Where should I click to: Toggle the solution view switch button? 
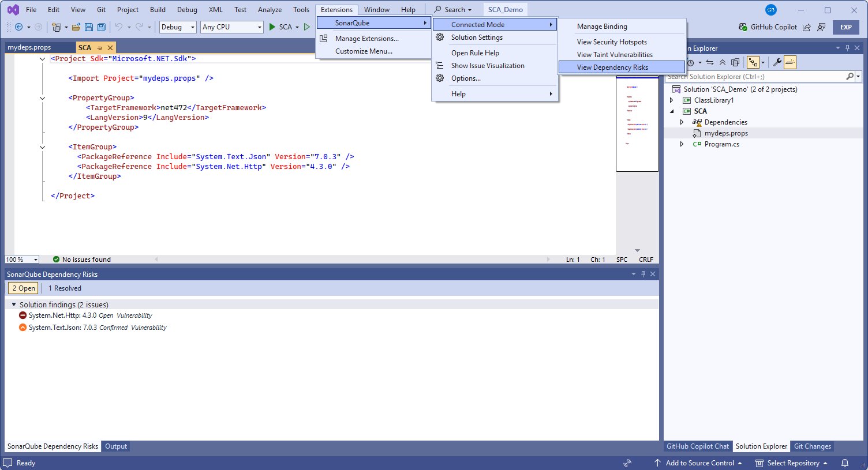tap(753, 62)
